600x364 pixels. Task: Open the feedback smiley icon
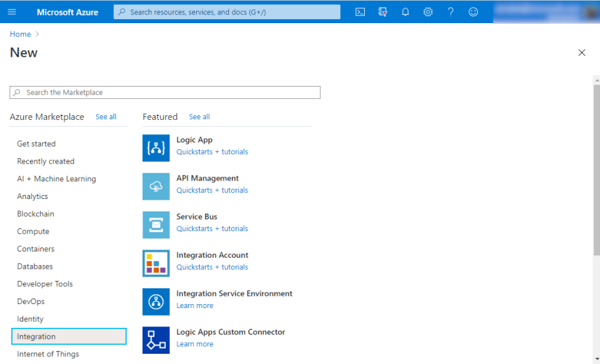click(473, 12)
